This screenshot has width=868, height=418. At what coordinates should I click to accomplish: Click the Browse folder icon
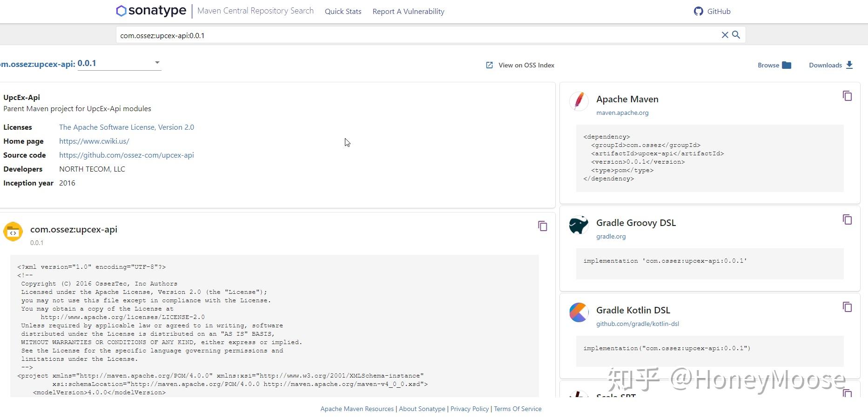787,65
